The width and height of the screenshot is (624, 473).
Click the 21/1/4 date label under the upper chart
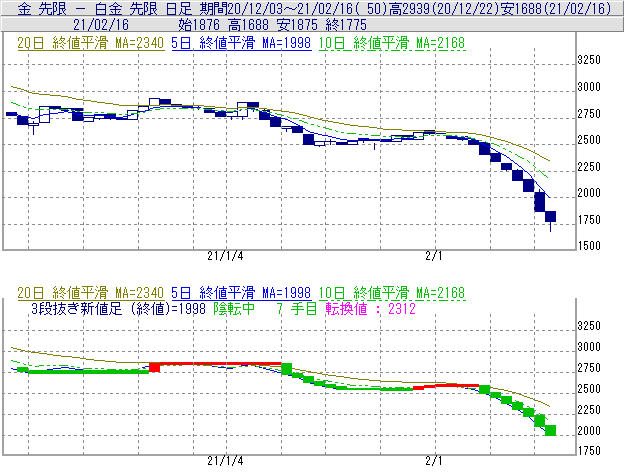225,256
